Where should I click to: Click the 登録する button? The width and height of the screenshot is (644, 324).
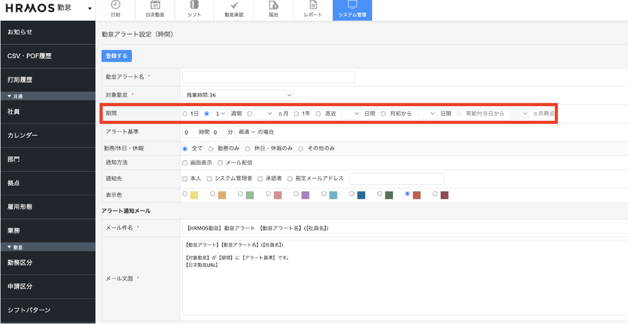point(116,56)
